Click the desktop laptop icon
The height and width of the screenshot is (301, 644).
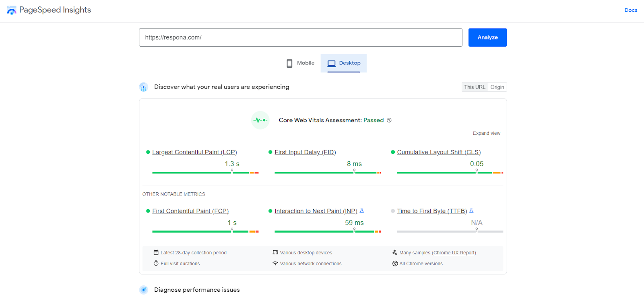[331, 63]
